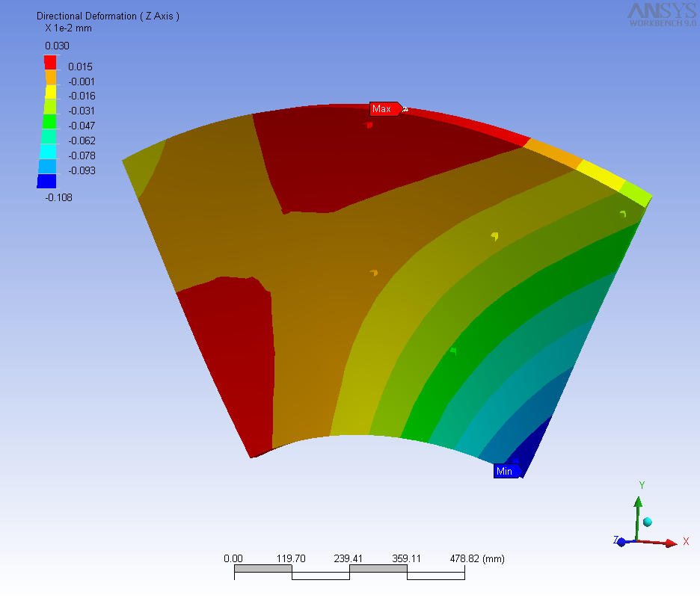Select the green probe flag on green band

(x=453, y=351)
